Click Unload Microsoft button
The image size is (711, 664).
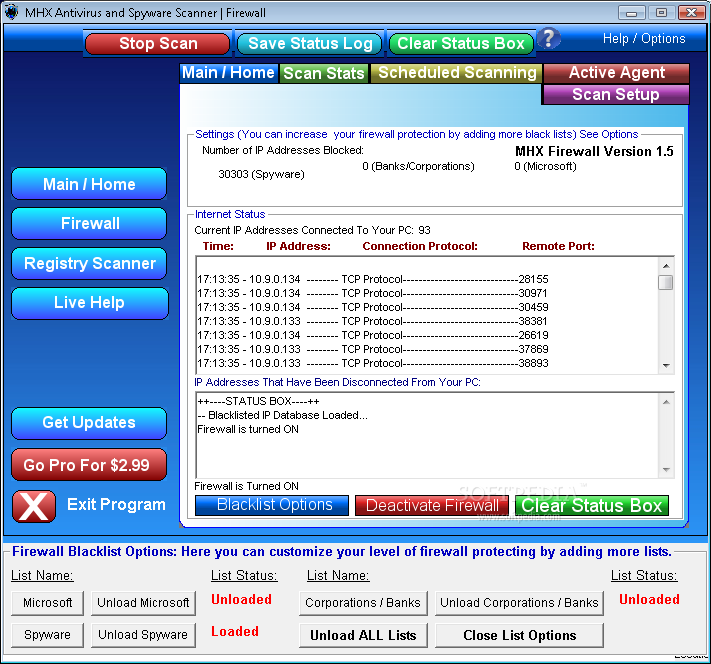pos(143,603)
